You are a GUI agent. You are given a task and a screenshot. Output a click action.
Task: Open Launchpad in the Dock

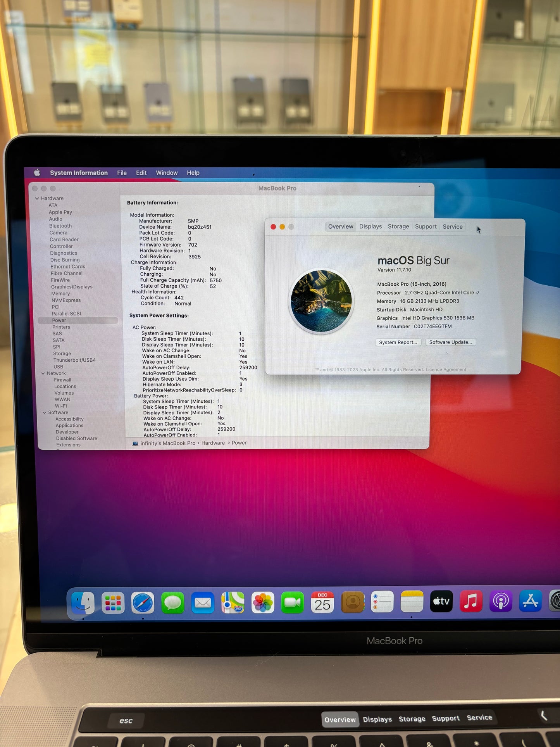(113, 603)
